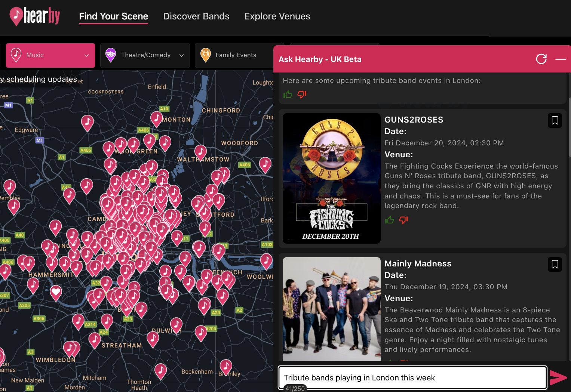
Task: Switch to Find Your Scene tab
Action: (x=114, y=16)
